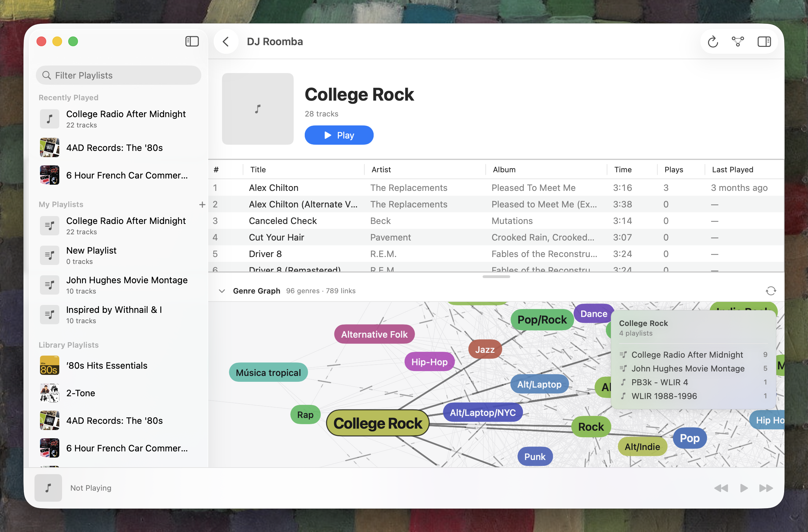Image resolution: width=808 pixels, height=532 pixels.
Task: Open John Hughes Movie Montage playlist
Action: (x=119, y=285)
